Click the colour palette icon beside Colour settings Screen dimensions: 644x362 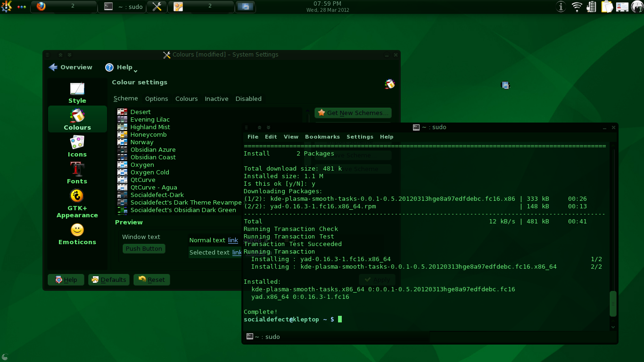tap(389, 84)
